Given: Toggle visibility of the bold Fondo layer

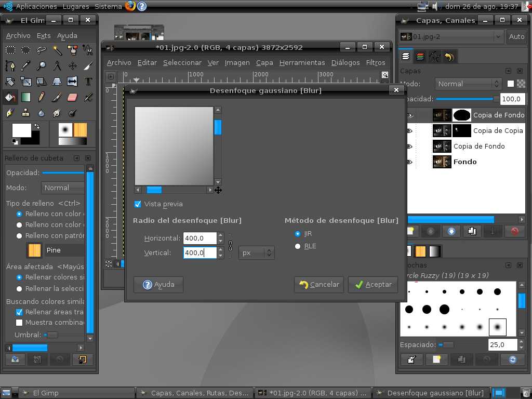Looking at the screenshot, I should (x=409, y=162).
